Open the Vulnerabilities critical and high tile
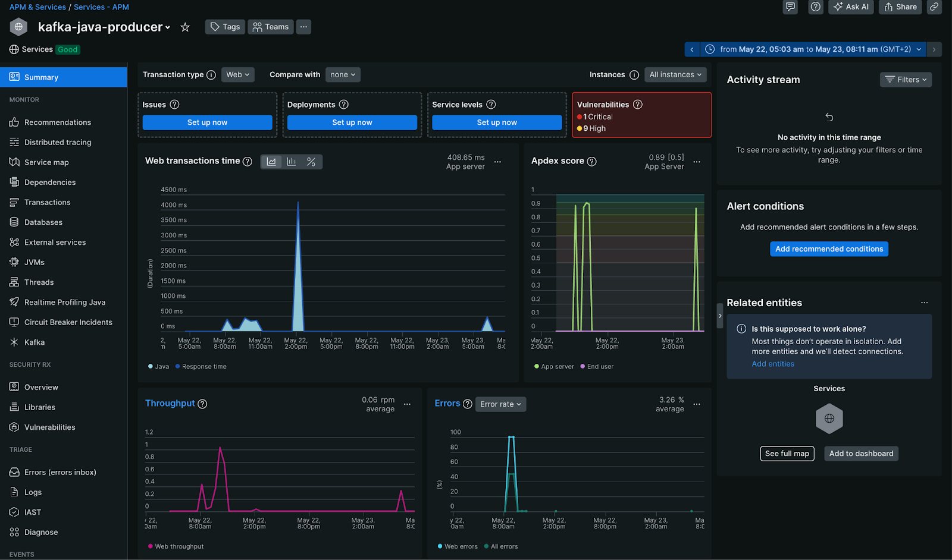This screenshot has height=560, width=952. pyautogui.click(x=641, y=115)
